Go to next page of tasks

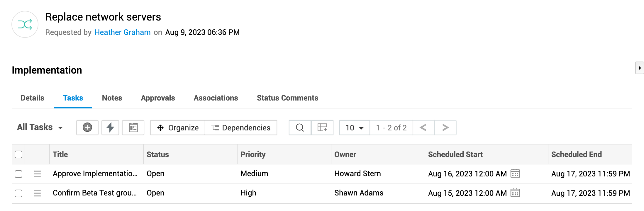click(445, 127)
